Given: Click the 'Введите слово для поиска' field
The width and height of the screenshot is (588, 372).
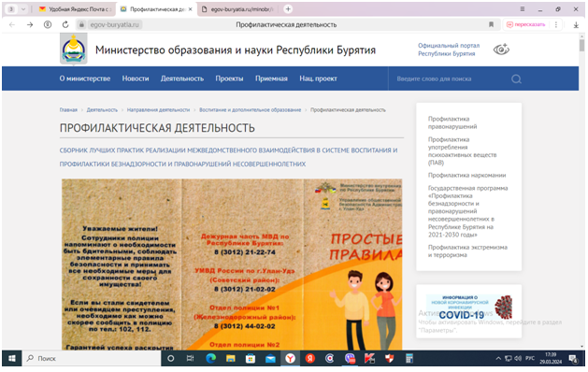Looking at the screenshot, I should point(450,79).
